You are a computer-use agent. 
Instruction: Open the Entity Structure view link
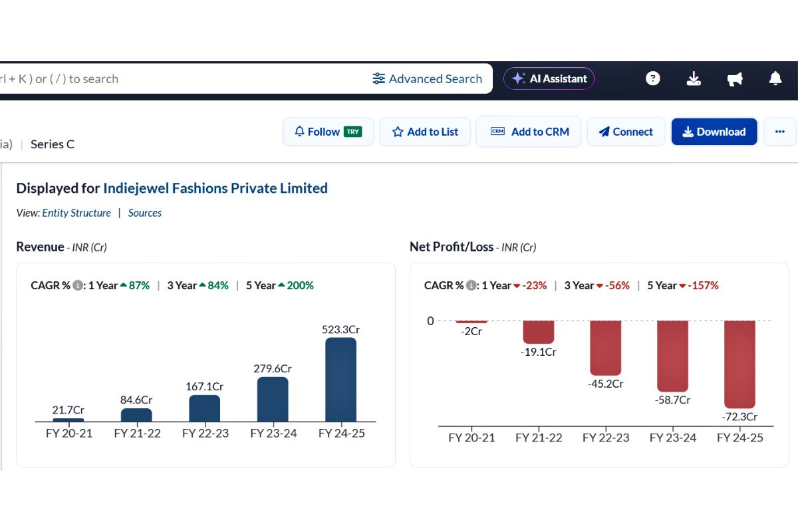pyautogui.click(x=76, y=213)
